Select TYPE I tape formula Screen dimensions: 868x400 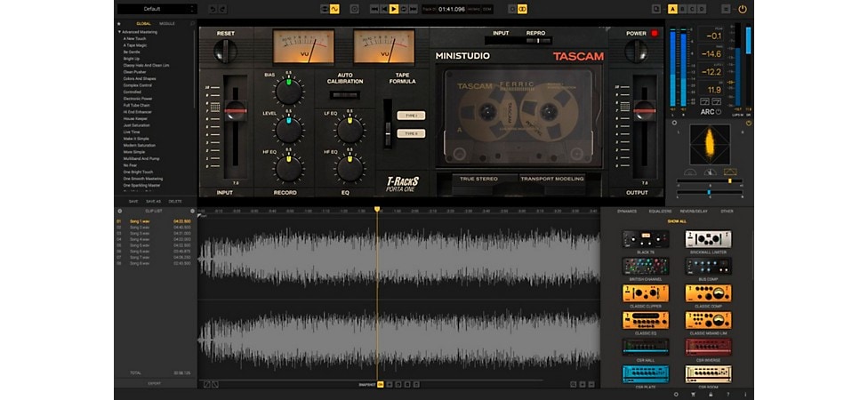(x=411, y=116)
